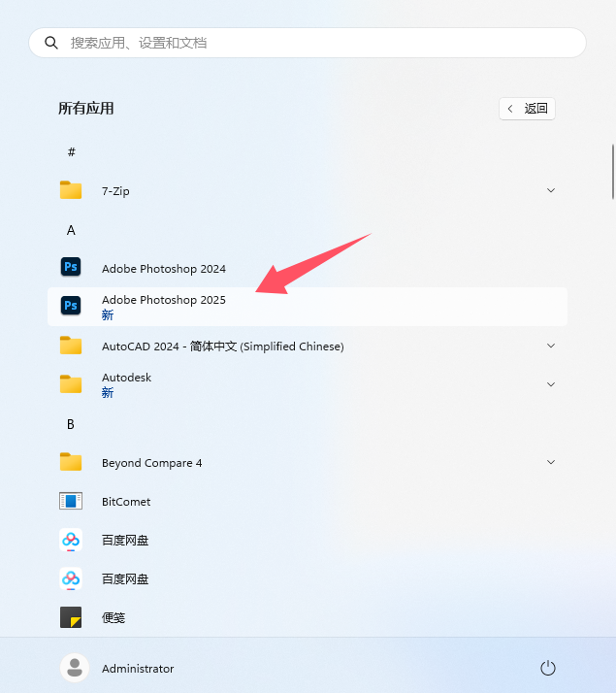This screenshot has height=693, width=616.
Task: Click the 7-Zip label text
Action: click(x=115, y=191)
